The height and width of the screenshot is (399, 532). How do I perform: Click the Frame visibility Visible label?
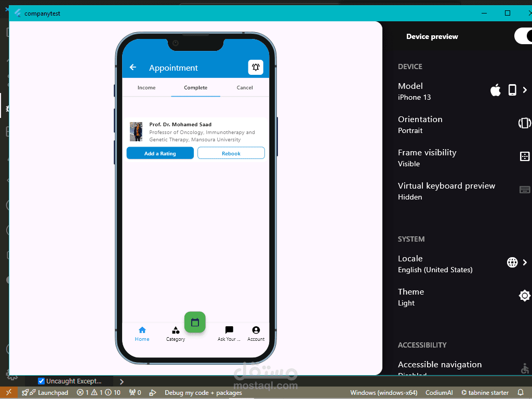click(427, 158)
